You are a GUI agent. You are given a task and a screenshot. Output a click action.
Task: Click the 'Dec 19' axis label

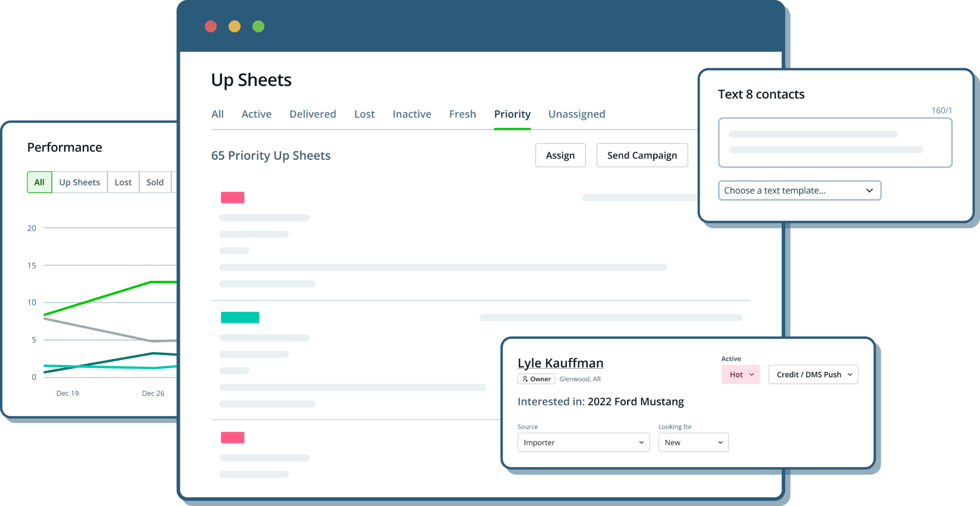pos(67,393)
